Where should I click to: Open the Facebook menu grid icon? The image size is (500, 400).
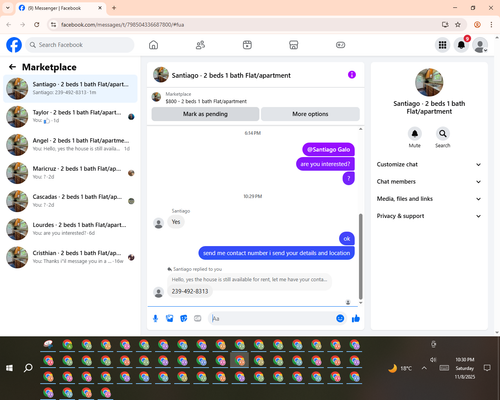[x=442, y=45]
